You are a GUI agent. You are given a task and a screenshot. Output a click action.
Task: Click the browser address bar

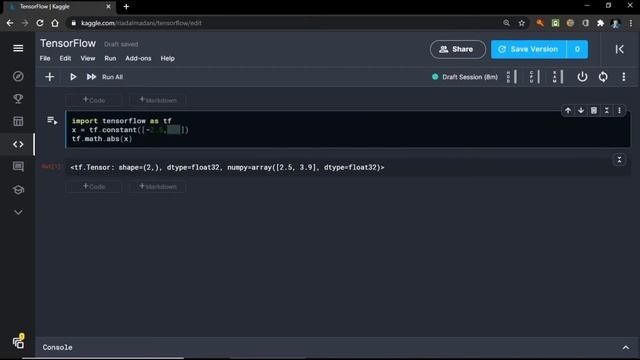click(x=286, y=23)
